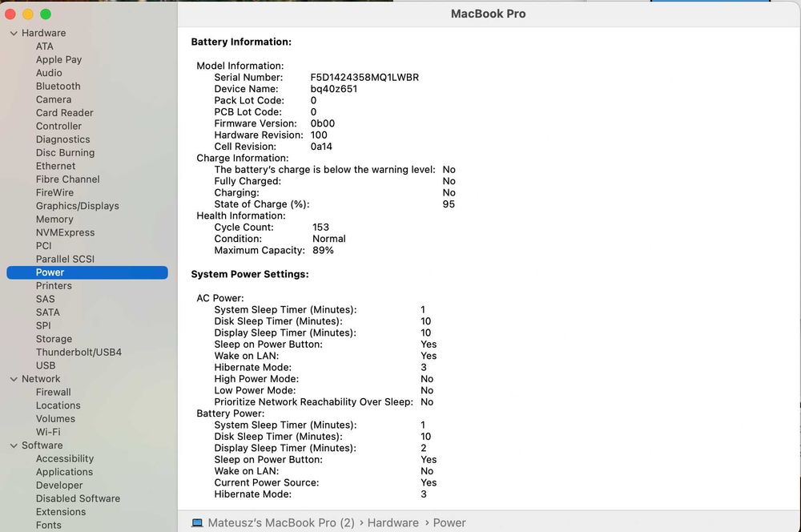This screenshot has height=532, width=801.
Task: Click device name bq40z651
Action: coord(334,89)
